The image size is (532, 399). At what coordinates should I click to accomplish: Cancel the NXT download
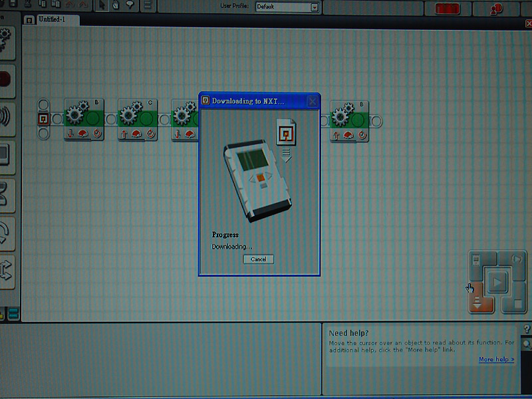point(259,259)
